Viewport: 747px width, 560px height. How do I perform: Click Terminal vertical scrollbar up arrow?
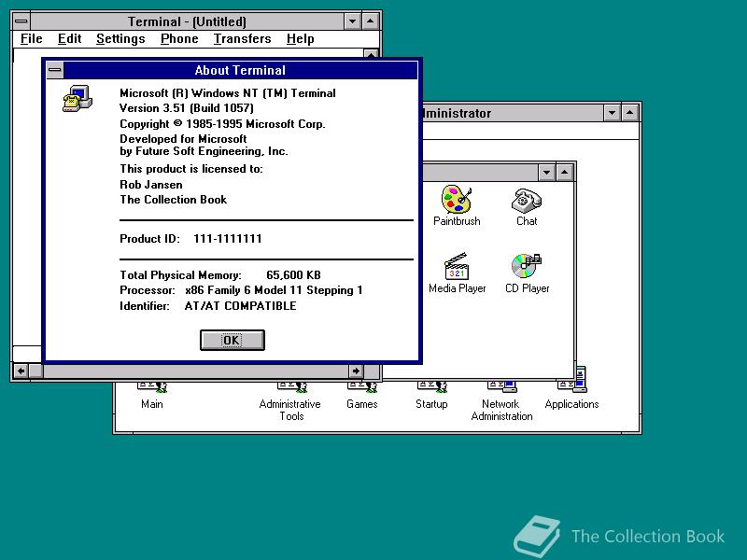click(x=371, y=53)
